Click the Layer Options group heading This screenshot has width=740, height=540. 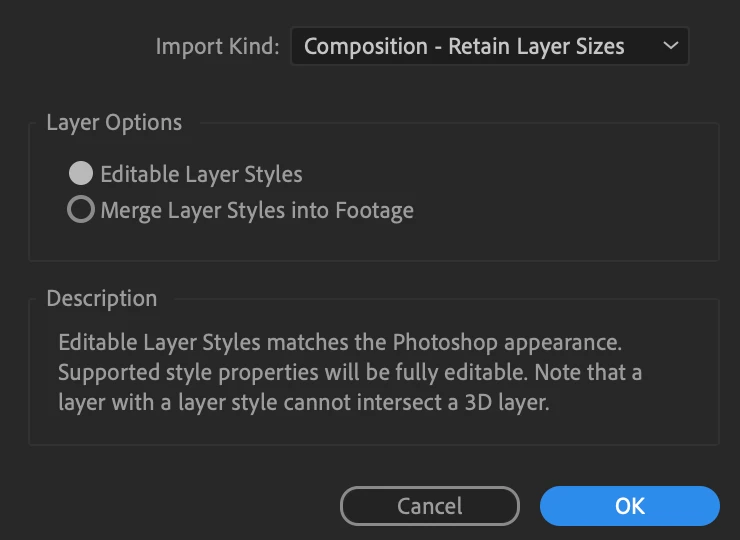[114, 122]
